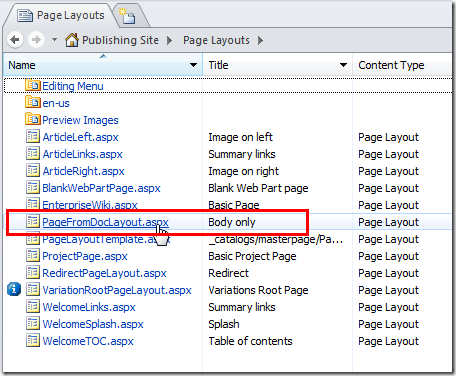
Task: Open the Name column filter dropdown
Action: pos(193,65)
